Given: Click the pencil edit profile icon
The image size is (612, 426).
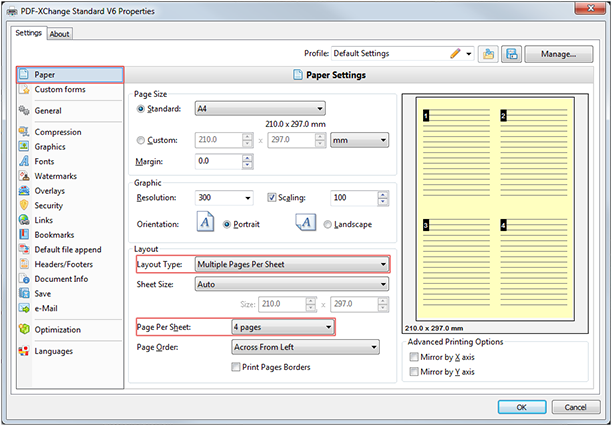Looking at the screenshot, I should [x=455, y=54].
